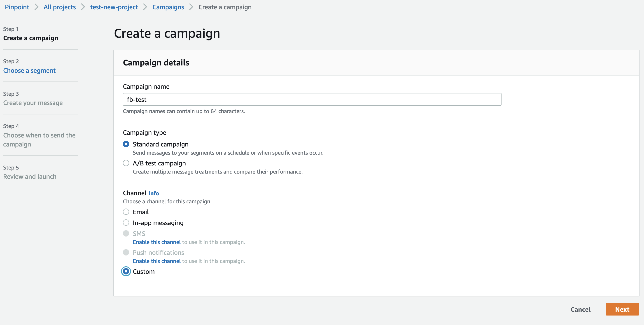Click the disabled Push notifications radio button
This screenshot has height=325, width=644.
coord(126,252)
